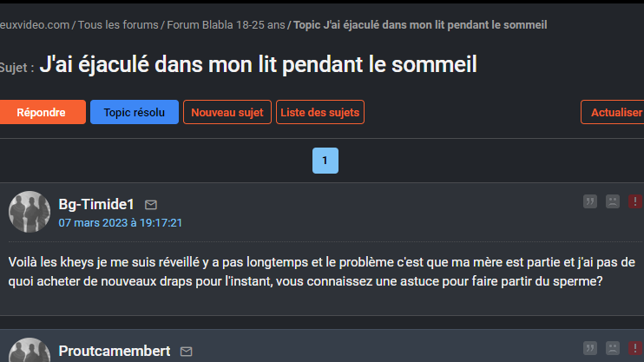The image size is (644, 362).
Task: View Bg-Timide1's avatar thumbnail
Action: 30,212
